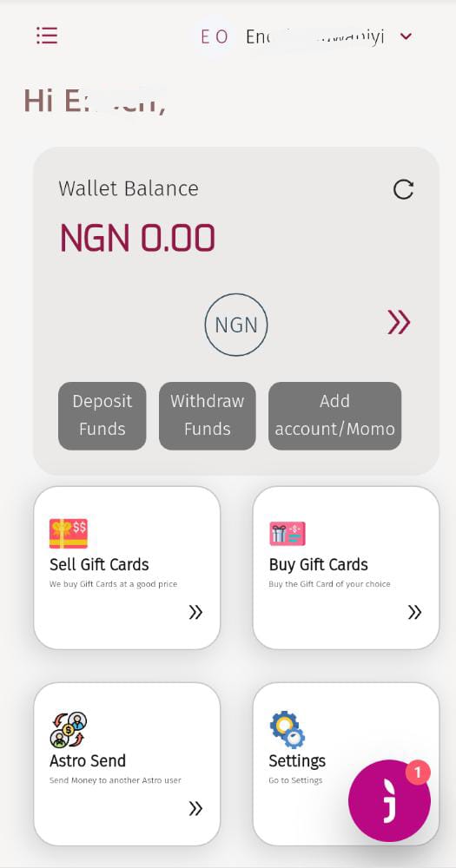Viewport: 456px width, 868px height.
Task: Open Astro Send double arrow
Action: [x=195, y=809]
